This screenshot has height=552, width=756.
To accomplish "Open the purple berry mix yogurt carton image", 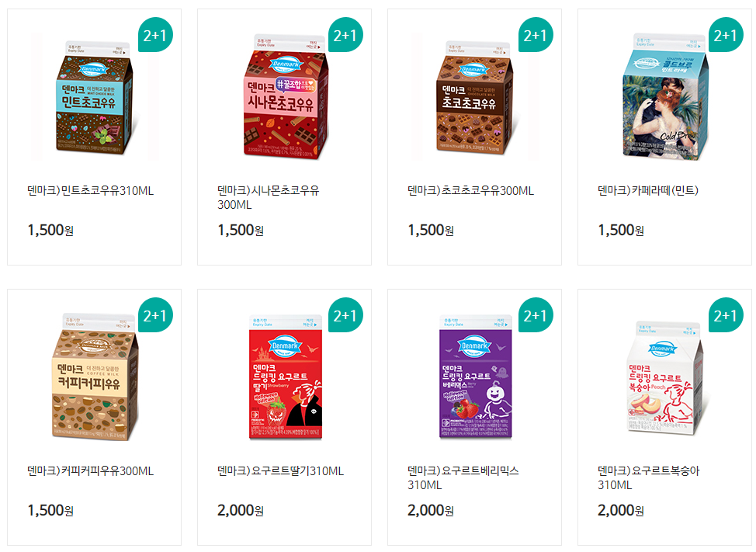I will pos(475,377).
